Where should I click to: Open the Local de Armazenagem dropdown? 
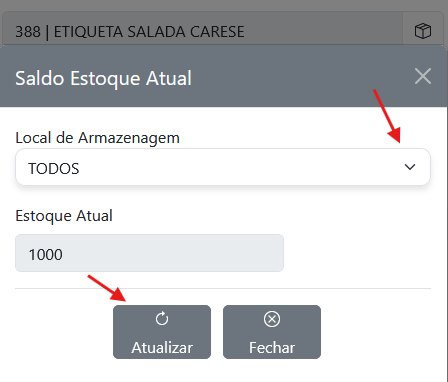(x=223, y=167)
